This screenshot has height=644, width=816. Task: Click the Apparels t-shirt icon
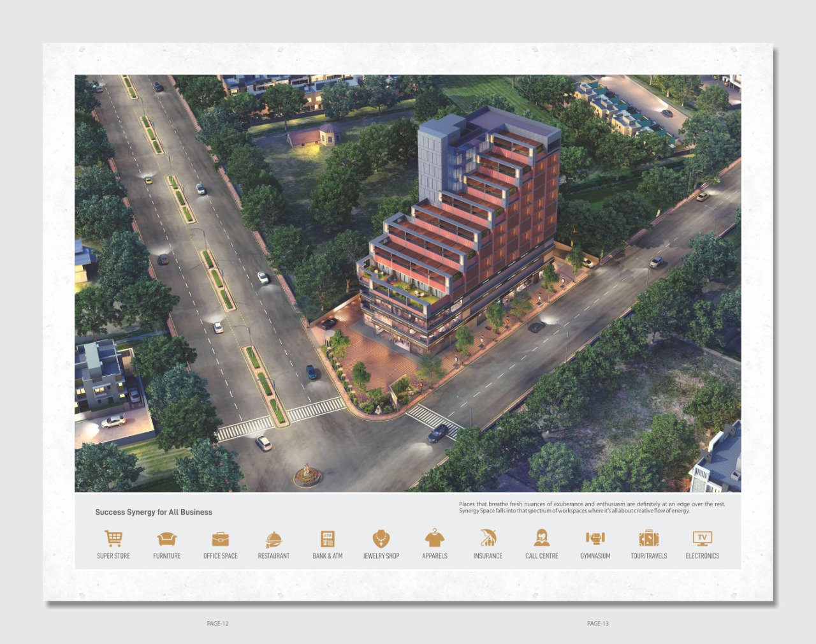pyautogui.click(x=435, y=539)
